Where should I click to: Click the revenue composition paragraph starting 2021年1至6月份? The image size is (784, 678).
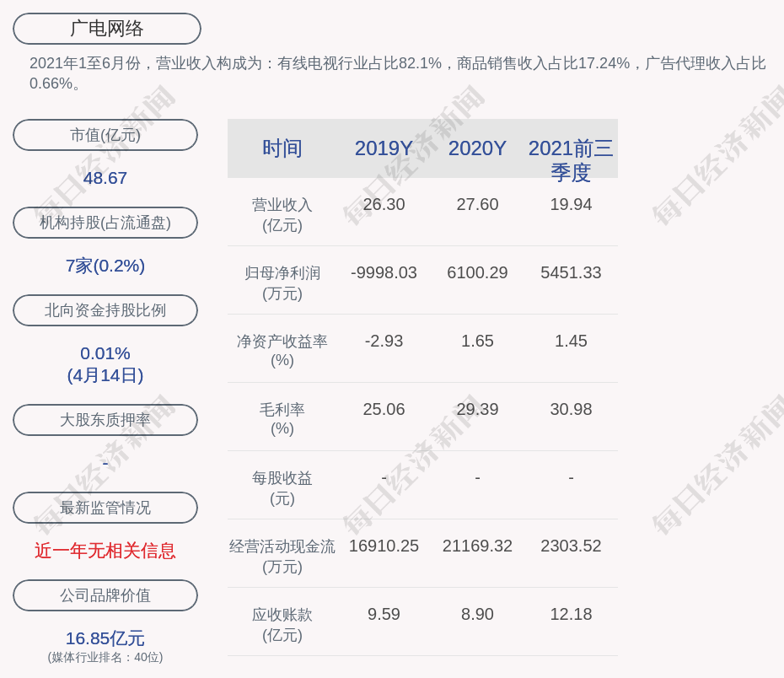pos(398,73)
